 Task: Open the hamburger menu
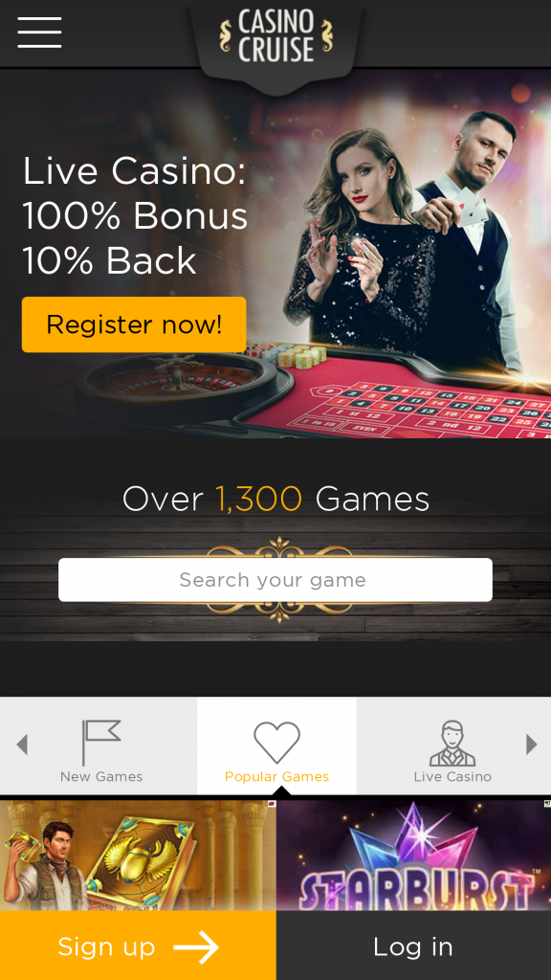tap(39, 33)
